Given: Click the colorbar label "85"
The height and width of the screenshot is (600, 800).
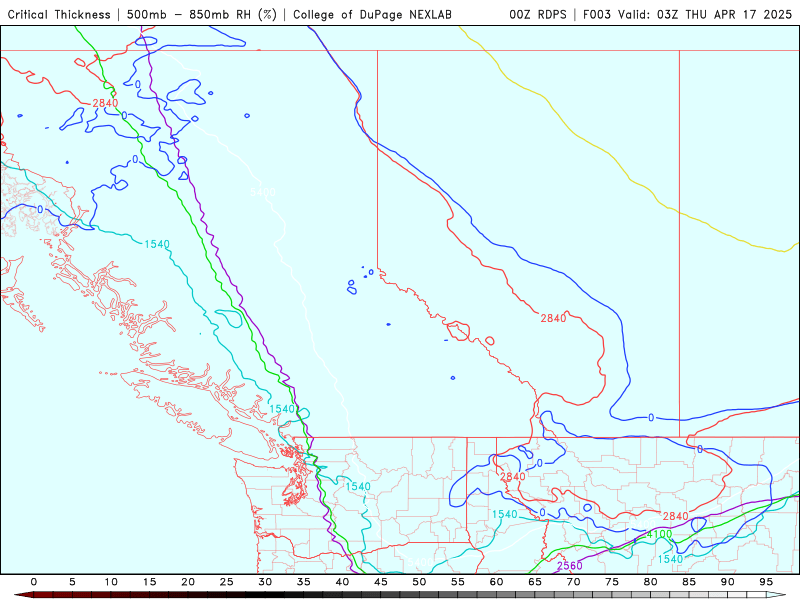Looking at the screenshot, I should (x=689, y=582).
